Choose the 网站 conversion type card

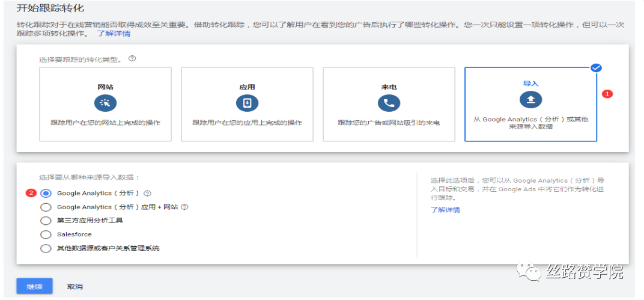[105, 105]
